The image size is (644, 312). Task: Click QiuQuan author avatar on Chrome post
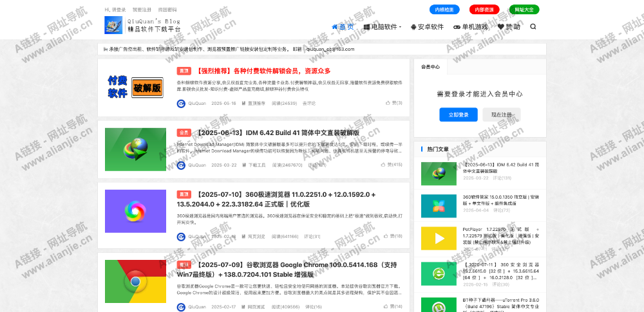[181, 307]
